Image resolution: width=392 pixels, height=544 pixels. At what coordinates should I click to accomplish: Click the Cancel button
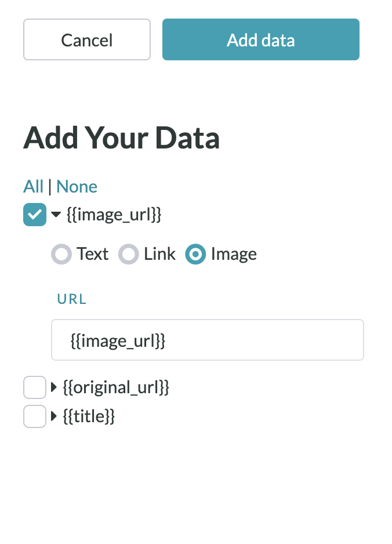click(86, 39)
